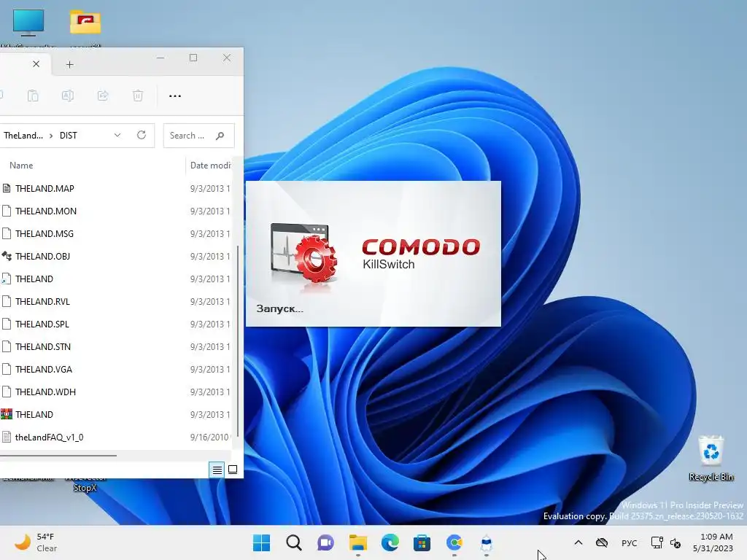Open the clock and date panel
This screenshot has width=747, height=560.
[x=713, y=542]
